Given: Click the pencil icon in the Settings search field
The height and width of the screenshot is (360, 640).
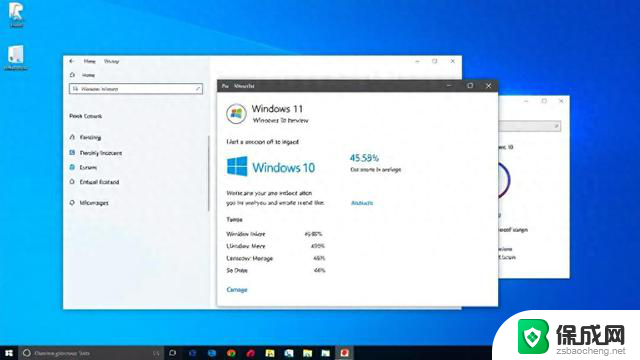Looking at the screenshot, I should [198, 89].
